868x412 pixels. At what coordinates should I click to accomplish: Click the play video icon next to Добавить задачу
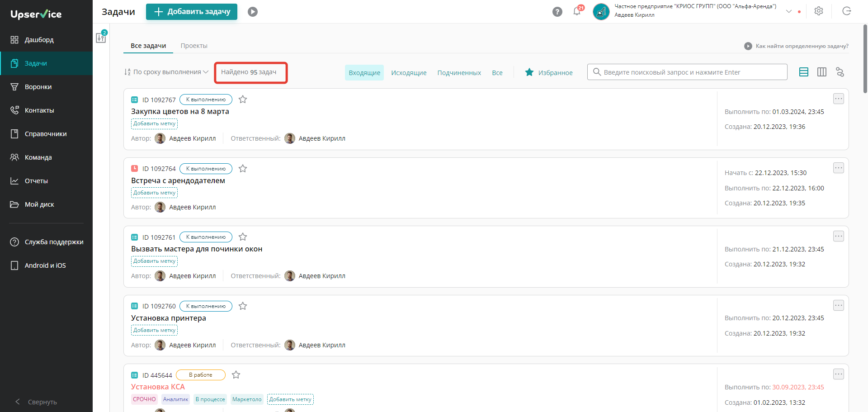coord(253,12)
